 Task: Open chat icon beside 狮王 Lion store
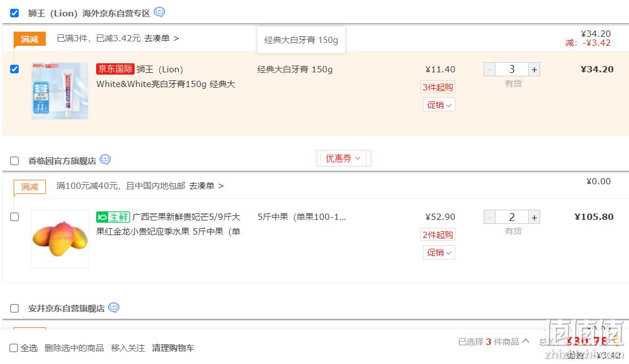coord(160,12)
